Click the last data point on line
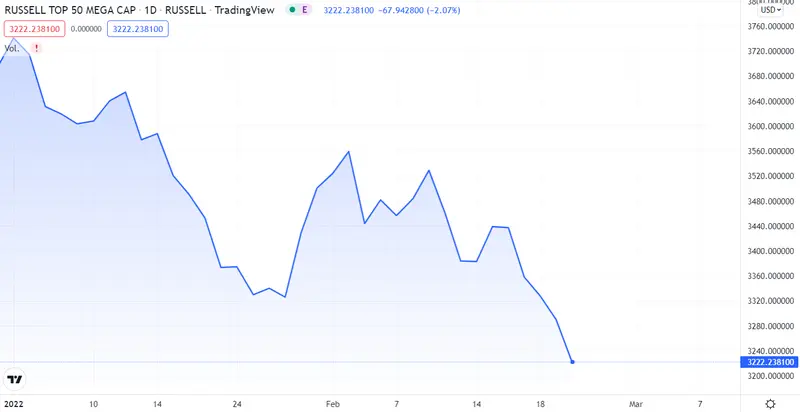 572,361
